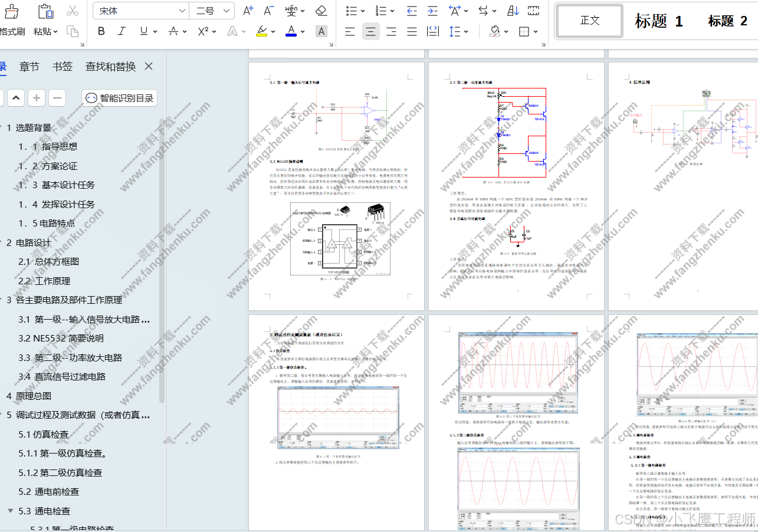The image size is (758, 532).
Task: Toggle bold formatting
Action: point(101,31)
